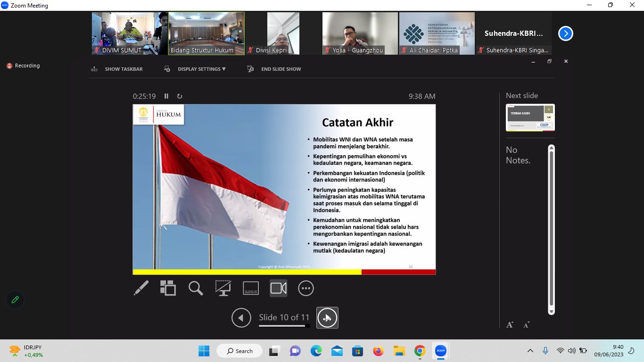This screenshot has height=362, width=644.
Task: Pause the presentation timer
Action: (x=166, y=96)
